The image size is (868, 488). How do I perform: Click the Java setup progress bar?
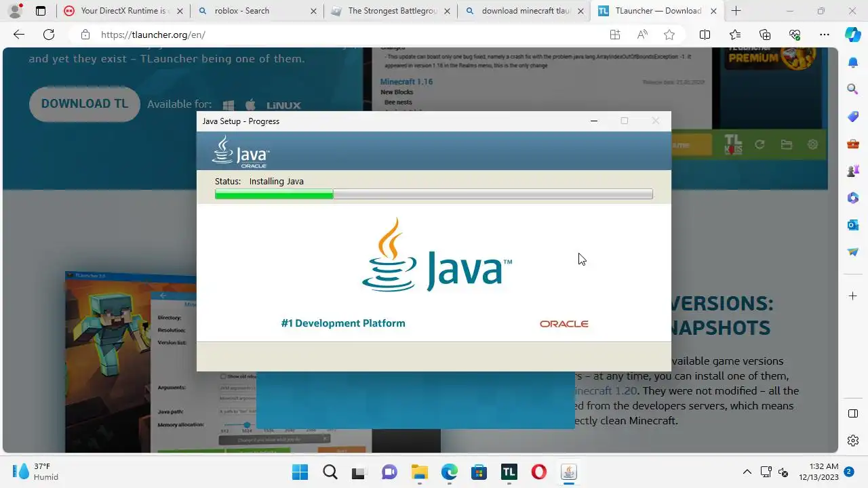pyautogui.click(x=433, y=195)
